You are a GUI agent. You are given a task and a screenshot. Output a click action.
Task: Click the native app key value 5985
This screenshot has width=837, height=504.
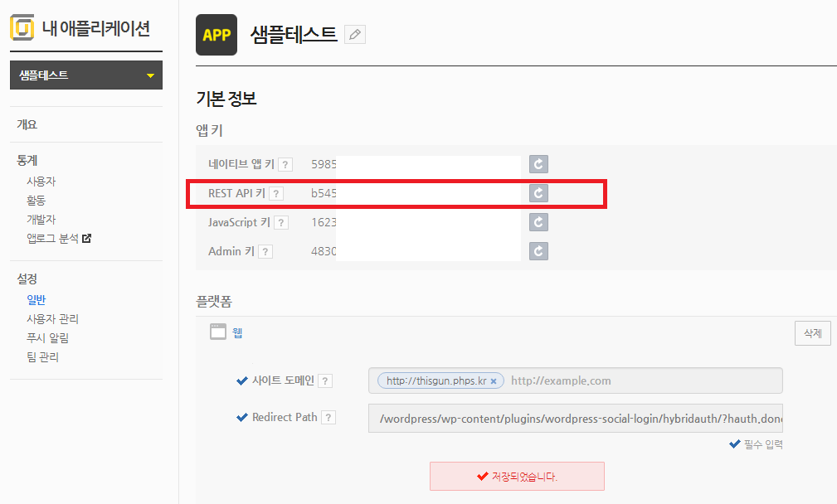pos(324,164)
